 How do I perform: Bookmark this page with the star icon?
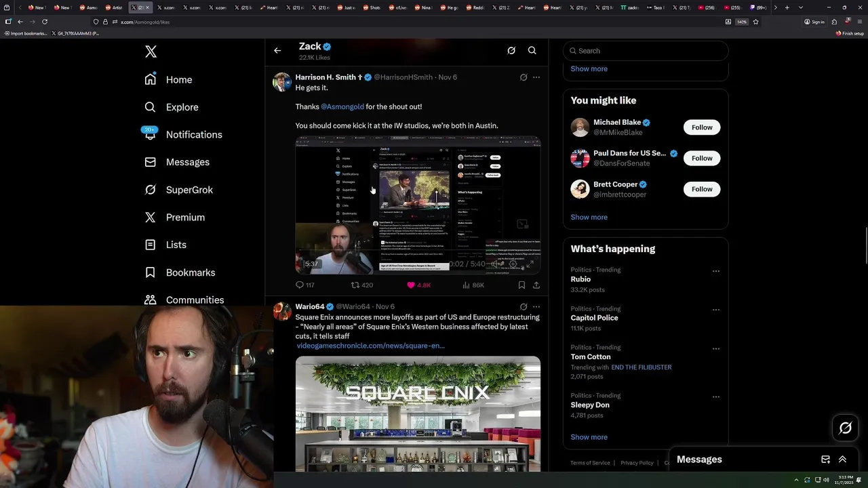755,22
